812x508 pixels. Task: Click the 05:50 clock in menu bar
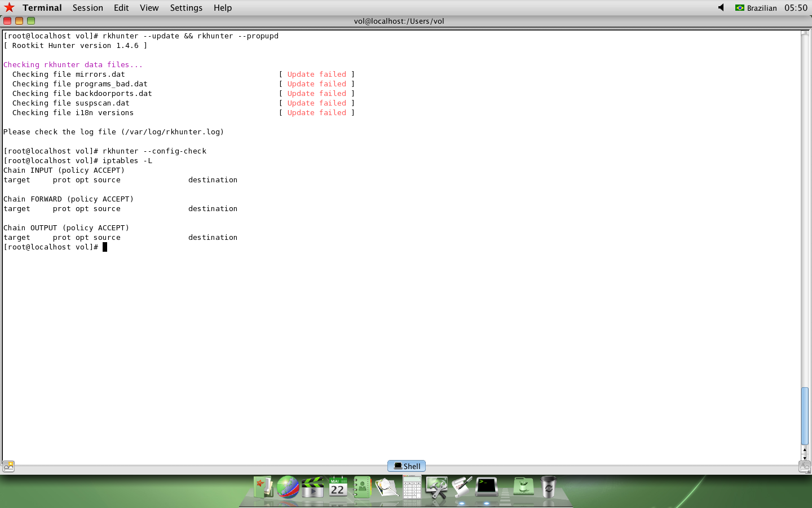[x=796, y=8]
